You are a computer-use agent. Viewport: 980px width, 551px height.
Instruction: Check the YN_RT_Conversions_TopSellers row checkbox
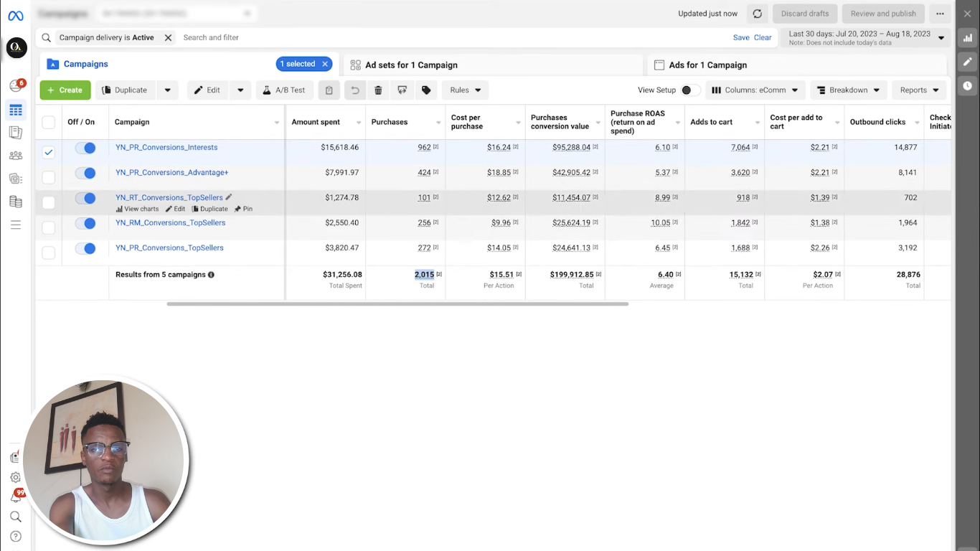click(x=48, y=202)
